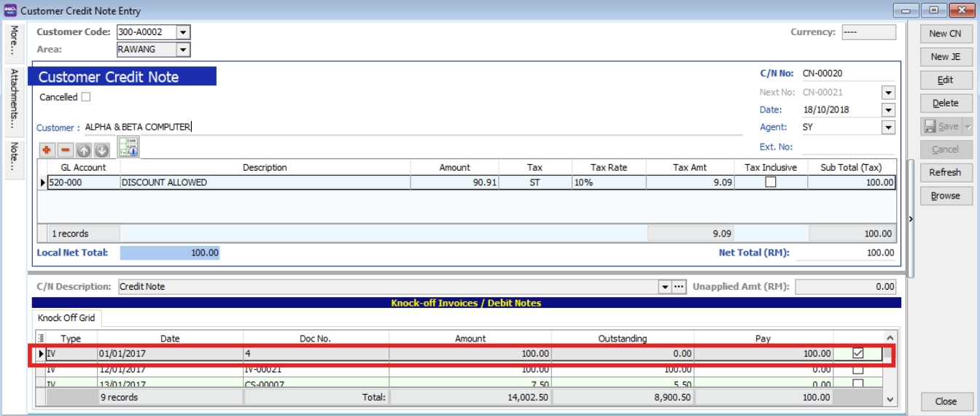
Task: Click the Browse button
Action: (x=945, y=196)
